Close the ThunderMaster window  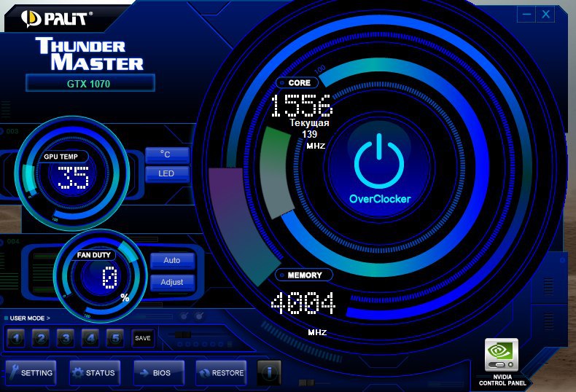click(545, 15)
